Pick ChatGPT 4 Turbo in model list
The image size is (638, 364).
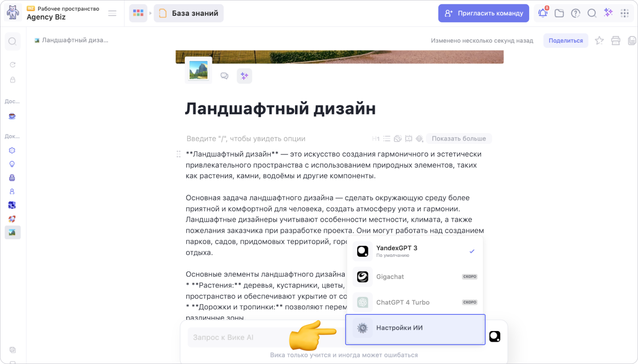[x=414, y=302]
